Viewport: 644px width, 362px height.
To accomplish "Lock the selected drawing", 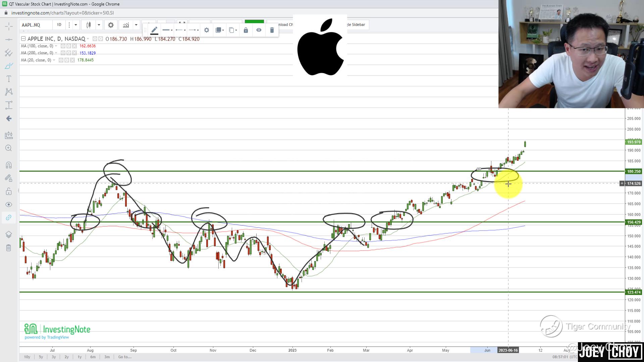I will click(x=246, y=30).
